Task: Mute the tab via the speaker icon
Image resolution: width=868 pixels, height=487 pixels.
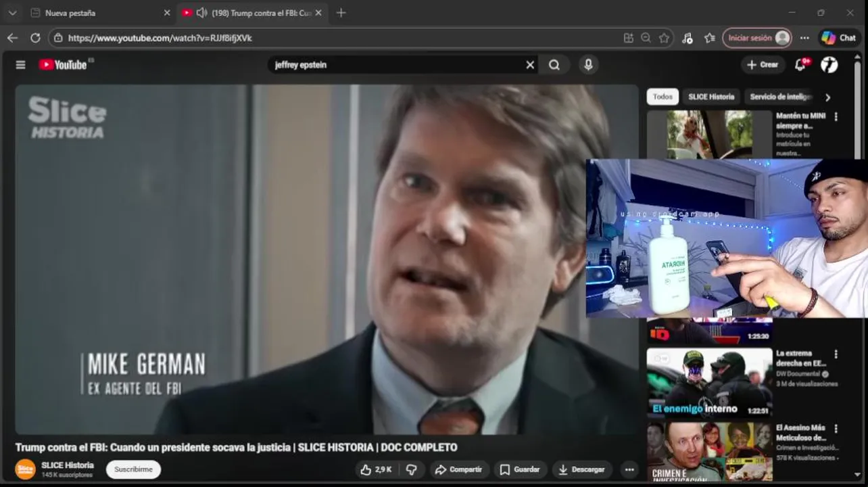Action: (x=201, y=13)
